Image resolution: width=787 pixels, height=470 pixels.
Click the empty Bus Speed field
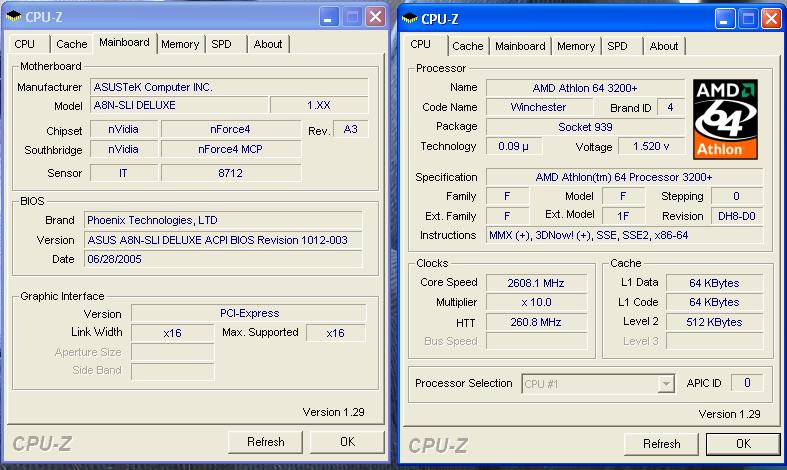(536, 341)
